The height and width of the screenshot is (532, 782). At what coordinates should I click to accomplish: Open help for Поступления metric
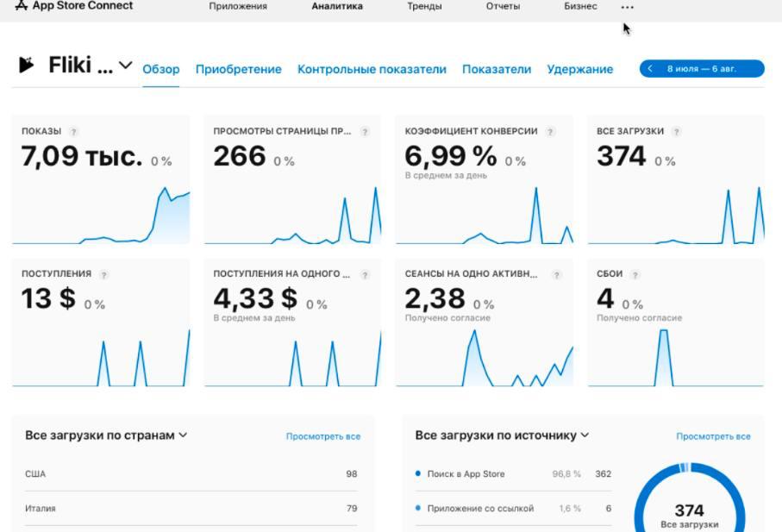(x=103, y=275)
